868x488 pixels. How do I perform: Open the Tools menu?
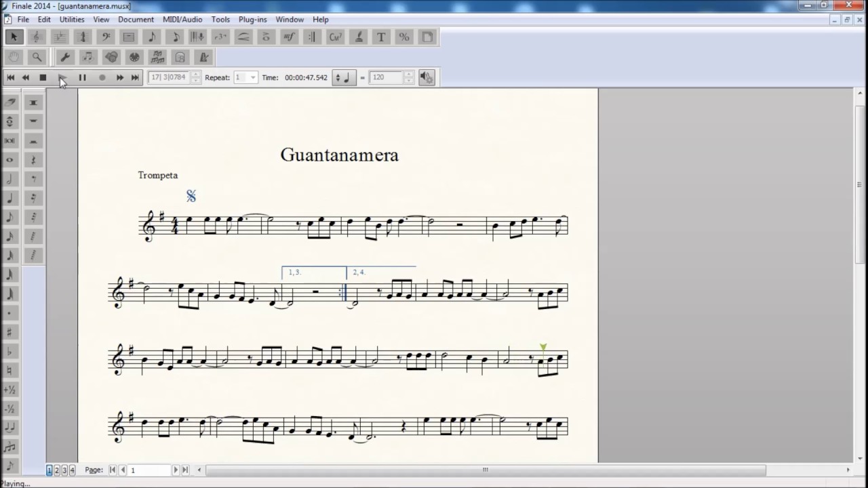(x=220, y=20)
